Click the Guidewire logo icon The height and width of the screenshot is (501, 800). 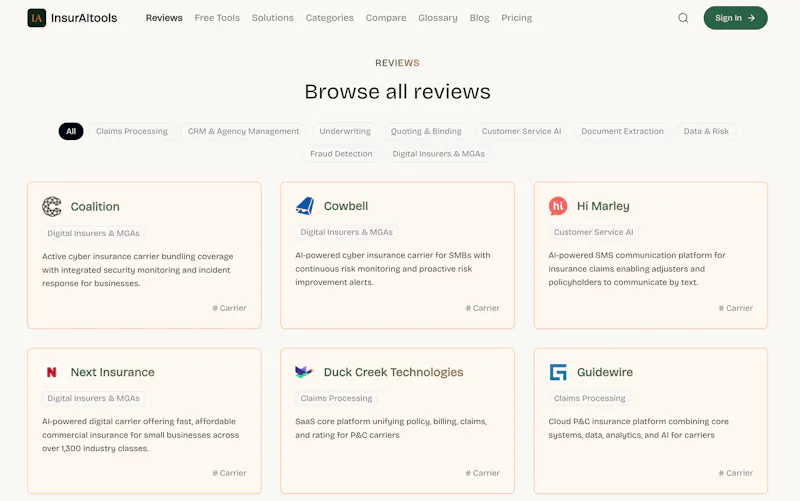[x=558, y=372]
